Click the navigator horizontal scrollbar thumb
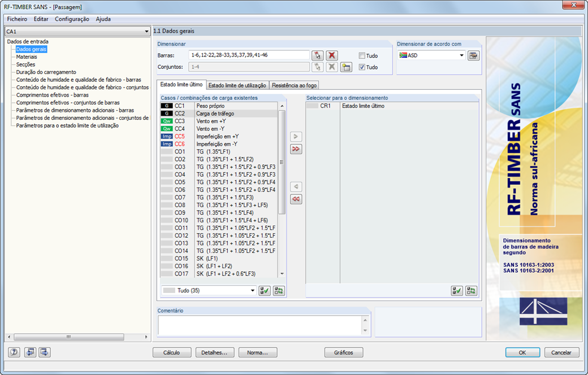This screenshot has width=588, height=375. point(69,337)
